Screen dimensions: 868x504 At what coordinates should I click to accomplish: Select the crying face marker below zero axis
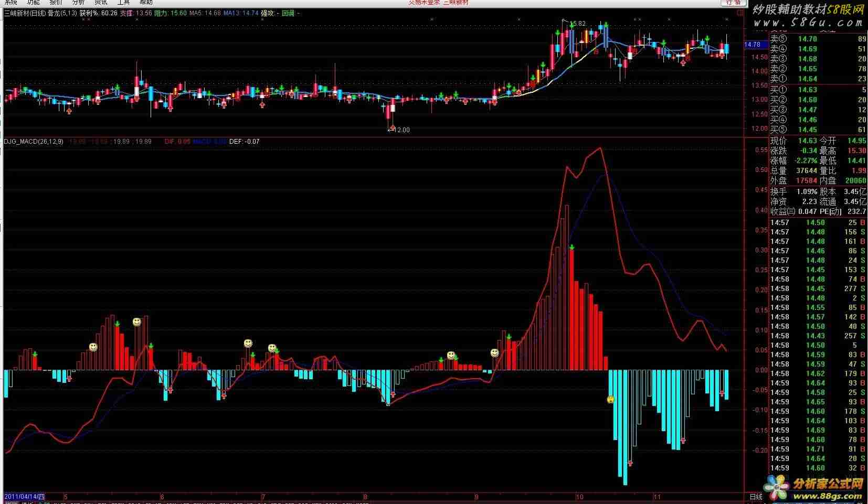pos(610,400)
